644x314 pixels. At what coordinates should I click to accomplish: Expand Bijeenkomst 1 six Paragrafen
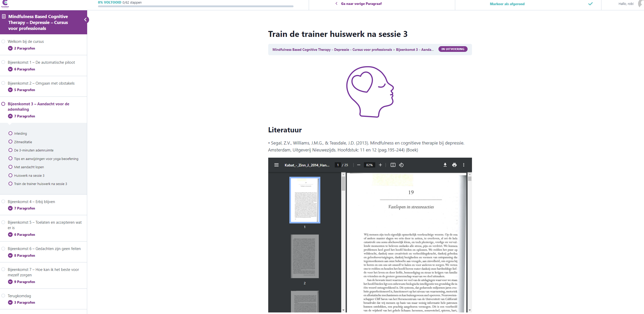(x=10, y=69)
